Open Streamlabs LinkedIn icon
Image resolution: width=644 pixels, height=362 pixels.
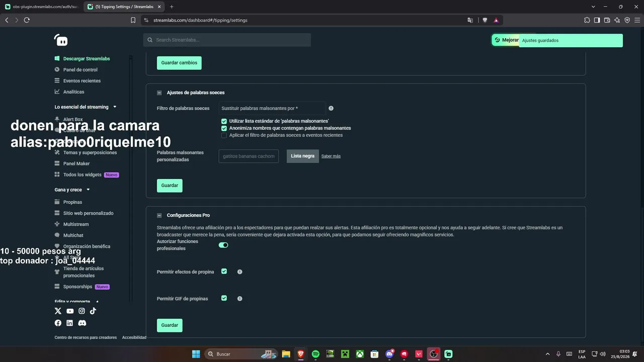[69, 323]
